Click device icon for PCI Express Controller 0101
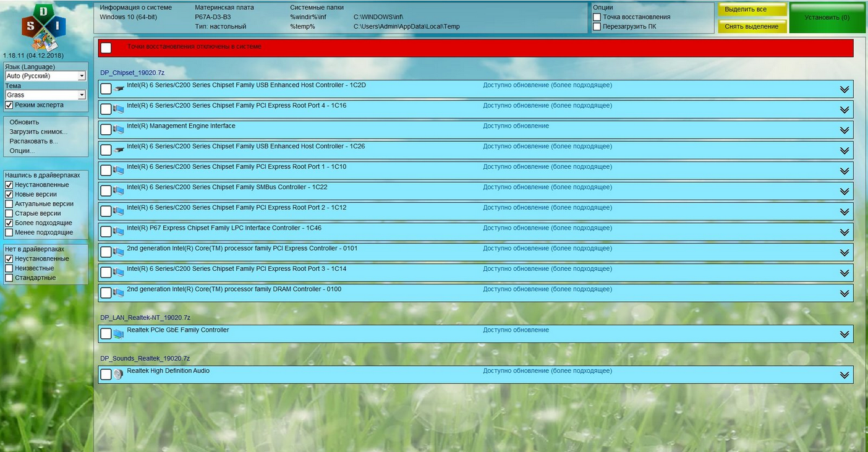This screenshot has height=452, width=868. click(119, 252)
